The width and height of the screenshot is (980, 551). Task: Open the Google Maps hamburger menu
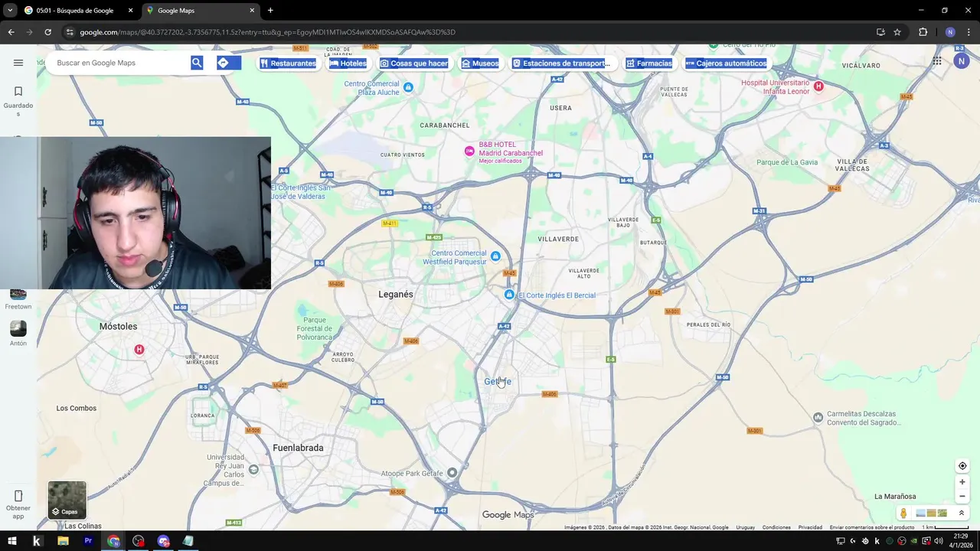pos(18,63)
